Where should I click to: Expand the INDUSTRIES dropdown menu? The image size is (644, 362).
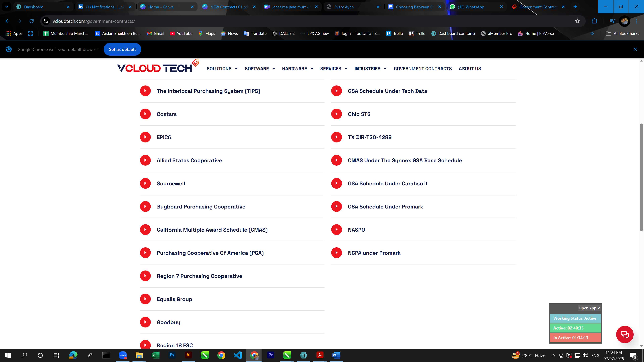(x=370, y=68)
